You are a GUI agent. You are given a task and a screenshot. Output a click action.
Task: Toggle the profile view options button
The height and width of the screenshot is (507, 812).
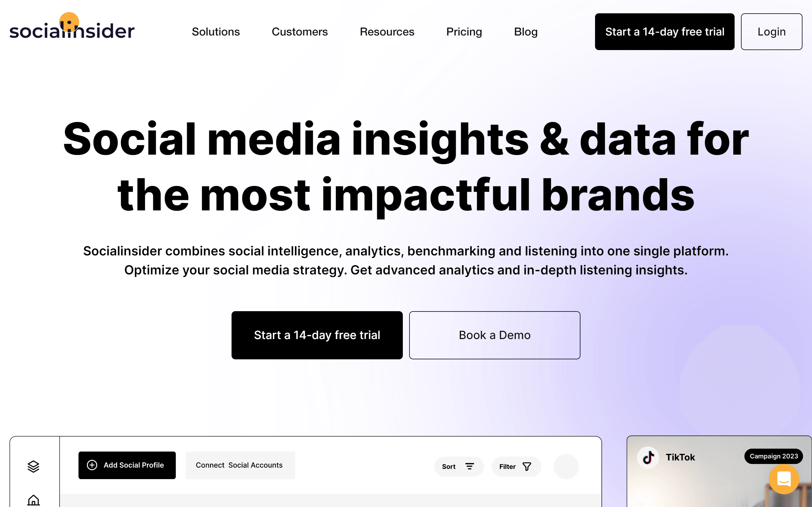point(565,466)
